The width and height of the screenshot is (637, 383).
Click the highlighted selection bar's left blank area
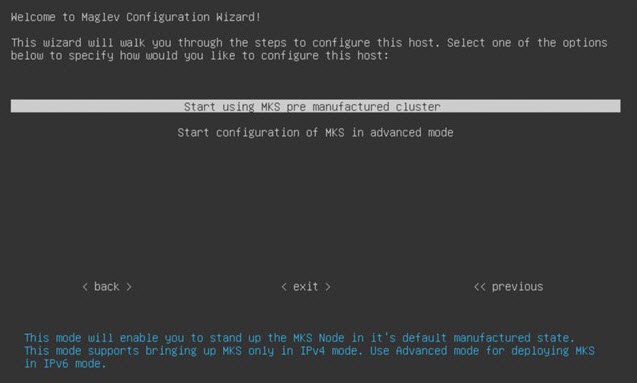coord(98,106)
